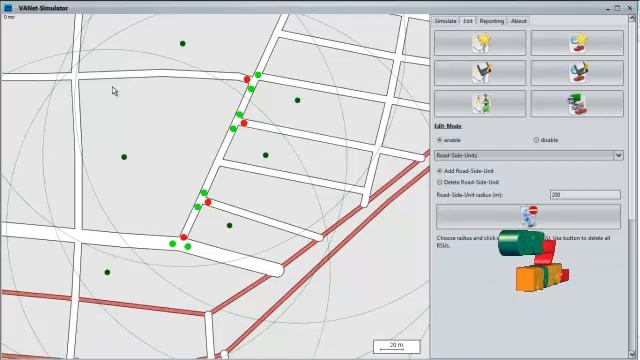640x360 pixels.
Task: Click the new map icon with yellow star
Action: point(480,43)
